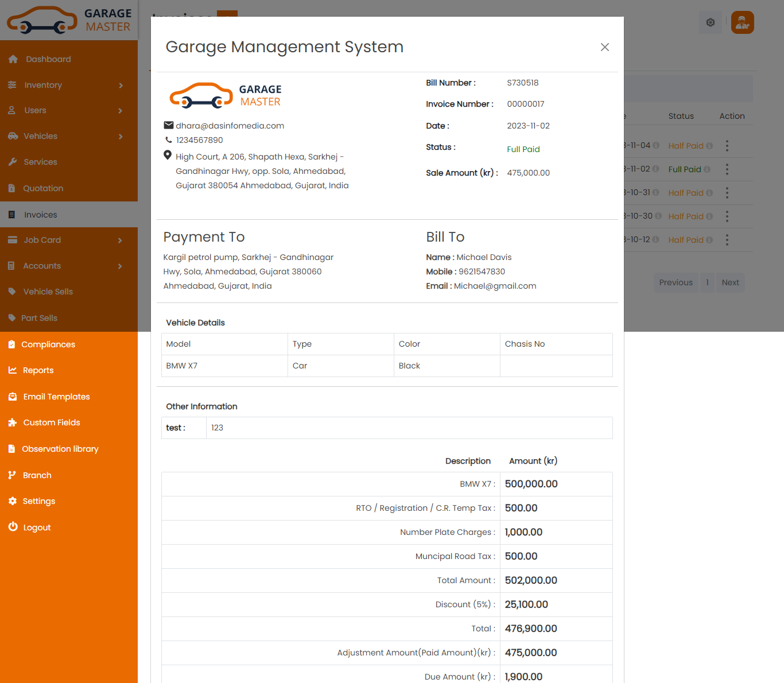Select Invoices in the sidebar menu
The image size is (784, 683).
tap(40, 215)
